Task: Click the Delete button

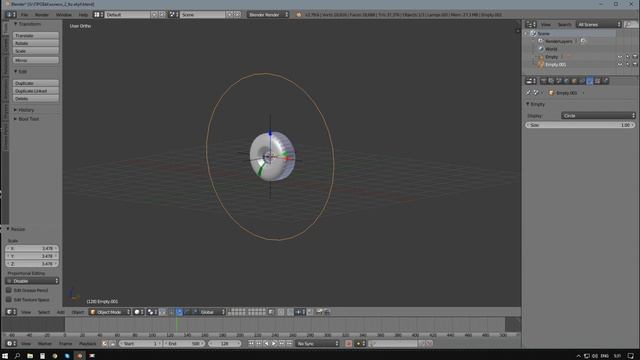Action: (x=36, y=98)
